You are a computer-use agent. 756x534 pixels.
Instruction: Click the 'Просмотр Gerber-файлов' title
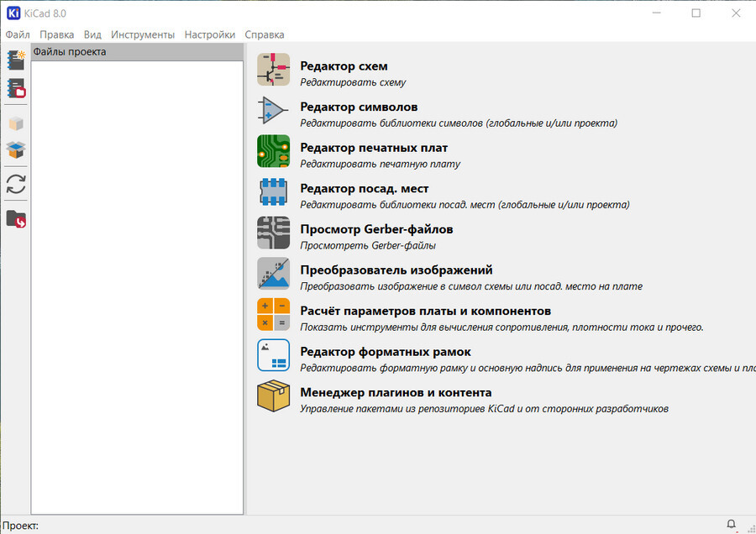point(376,229)
